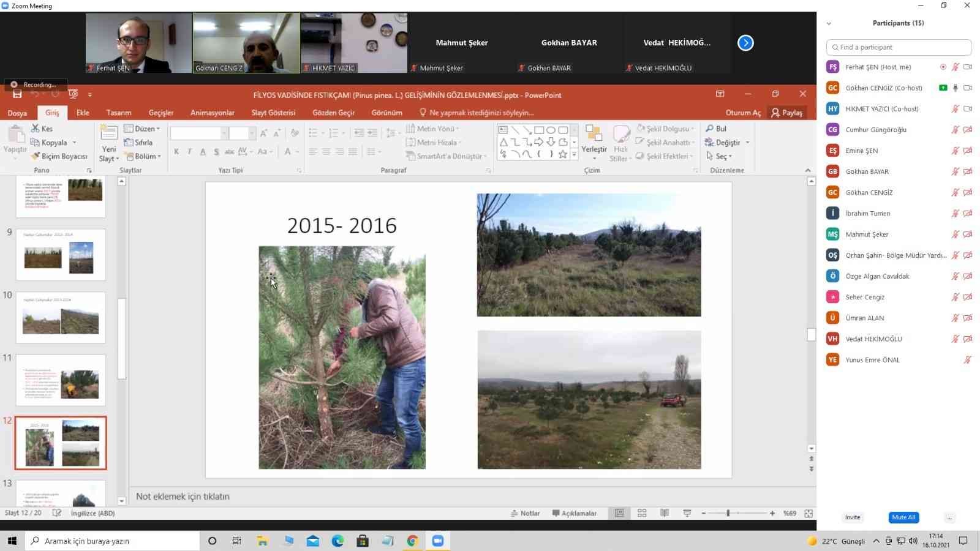The image size is (980, 551).
Task: Toggle the Notlar notes pane
Action: point(526,513)
